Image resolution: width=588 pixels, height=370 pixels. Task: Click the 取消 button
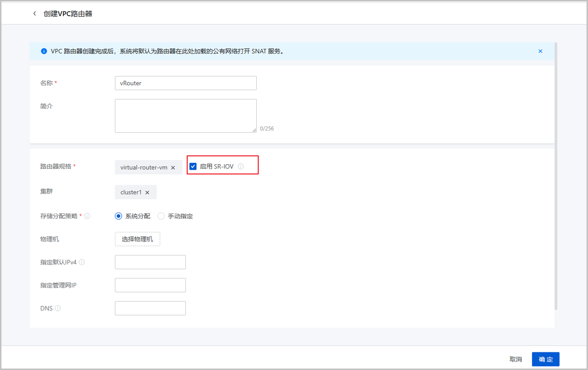click(x=515, y=359)
